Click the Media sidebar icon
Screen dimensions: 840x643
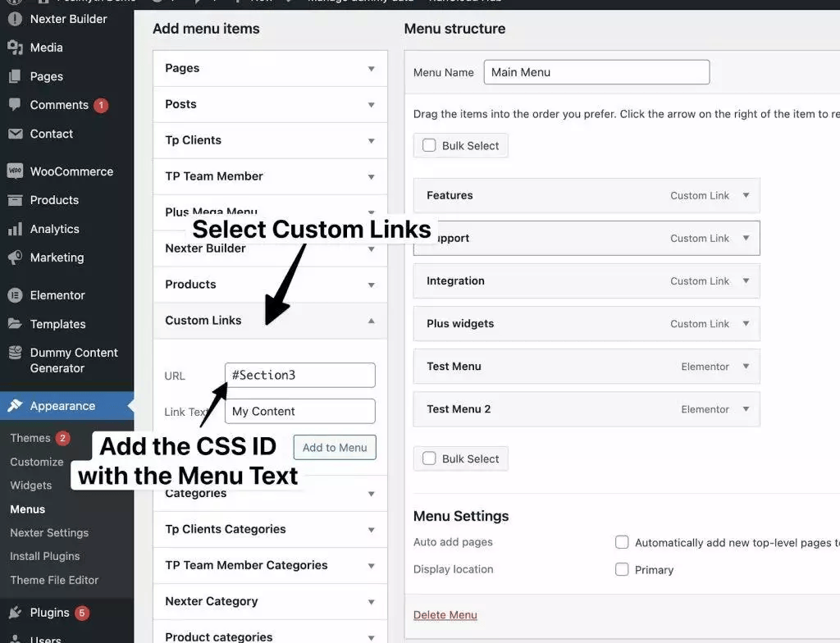15,48
